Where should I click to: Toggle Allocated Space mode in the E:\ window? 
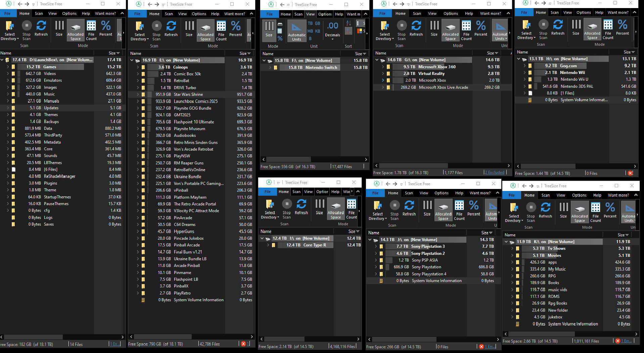[x=205, y=31]
